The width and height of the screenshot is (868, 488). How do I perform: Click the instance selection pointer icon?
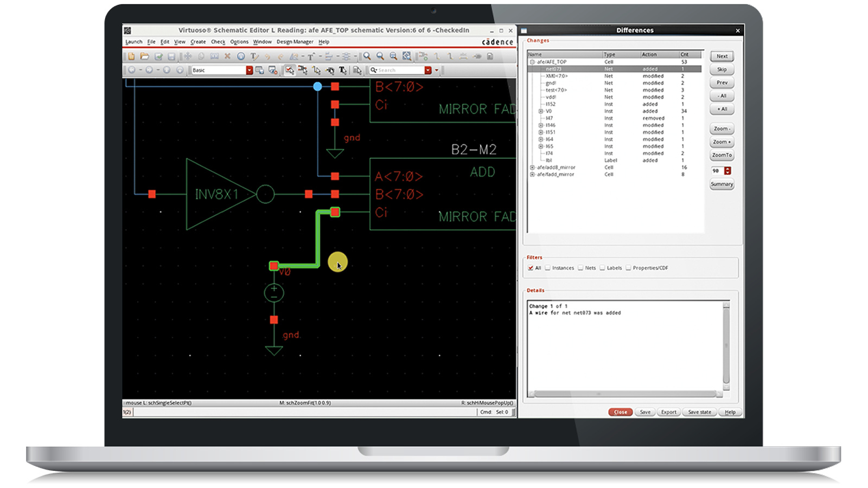(303, 70)
